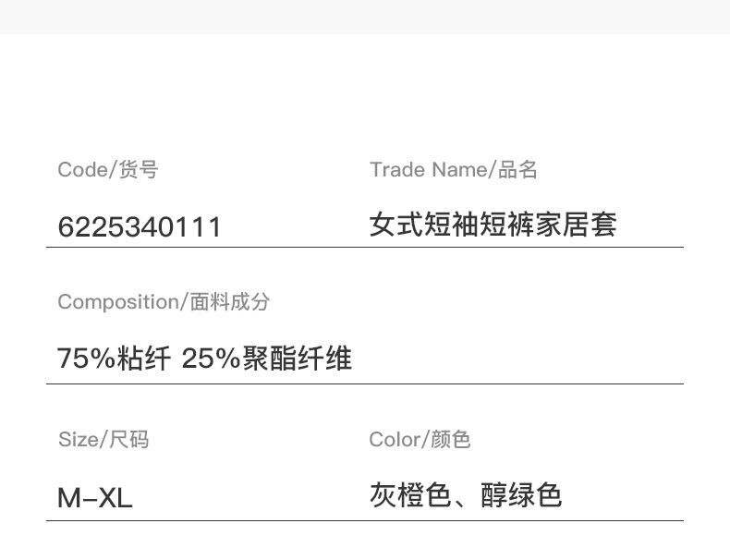This screenshot has height=560, width=730.
Task: Click the English word "Composition" label
Action: coord(116,302)
